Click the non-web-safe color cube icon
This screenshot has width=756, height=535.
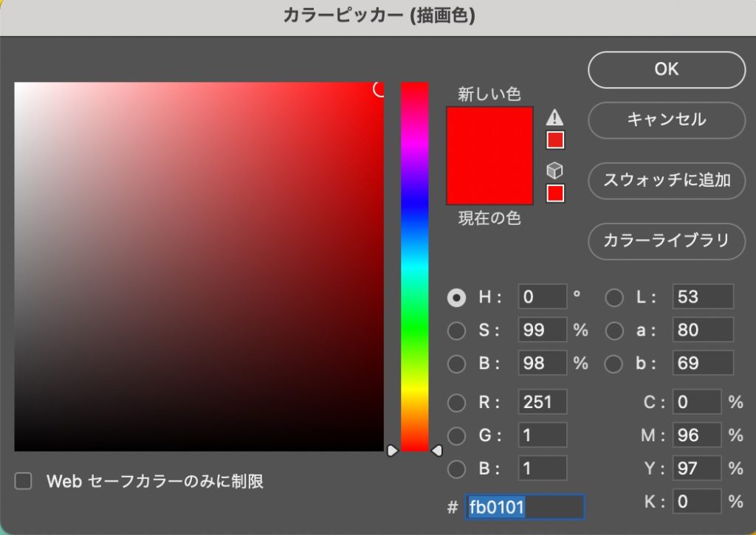[554, 170]
